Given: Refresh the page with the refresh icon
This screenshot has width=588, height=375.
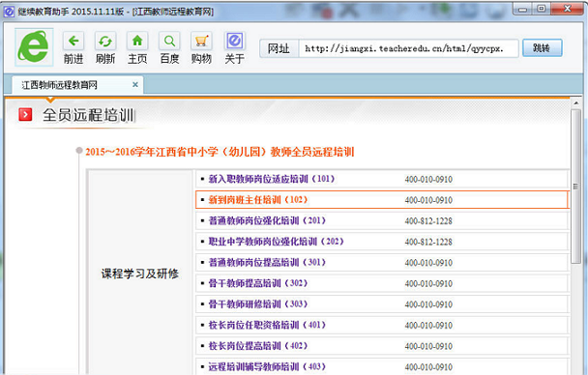Looking at the screenshot, I should (x=105, y=41).
